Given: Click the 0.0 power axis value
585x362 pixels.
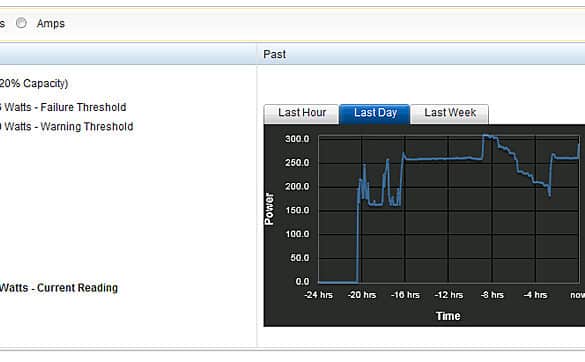Looking at the screenshot, I should point(302,282).
